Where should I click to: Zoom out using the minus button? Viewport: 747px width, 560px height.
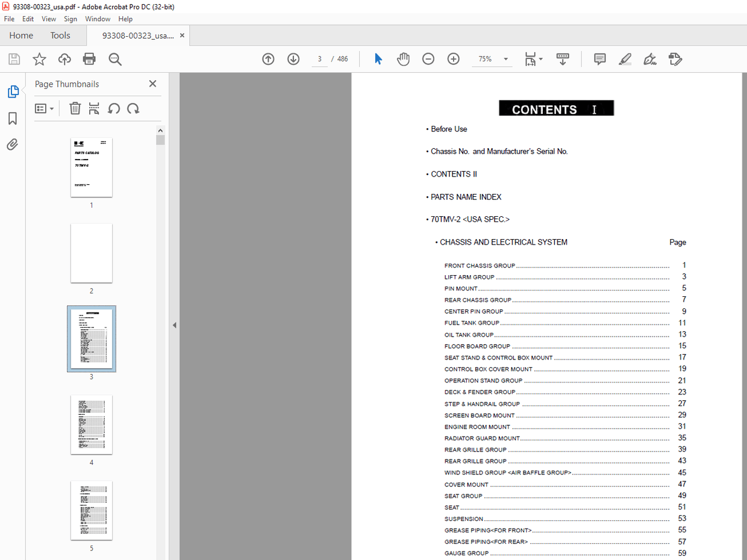pos(428,58)
